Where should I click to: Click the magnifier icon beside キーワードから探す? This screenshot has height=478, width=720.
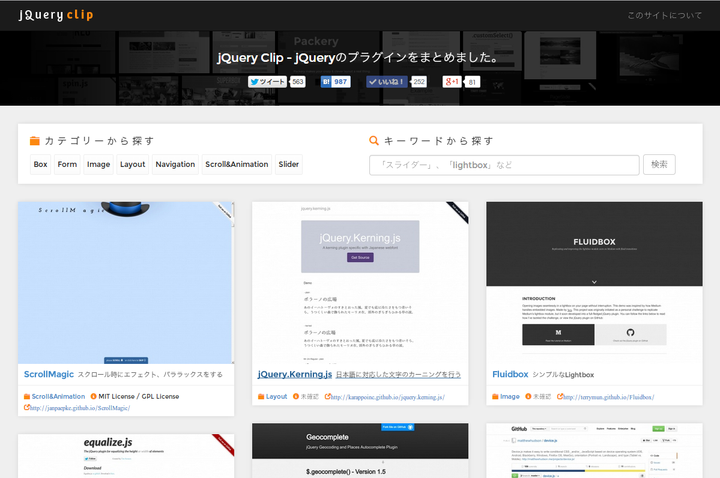(374, 141)
